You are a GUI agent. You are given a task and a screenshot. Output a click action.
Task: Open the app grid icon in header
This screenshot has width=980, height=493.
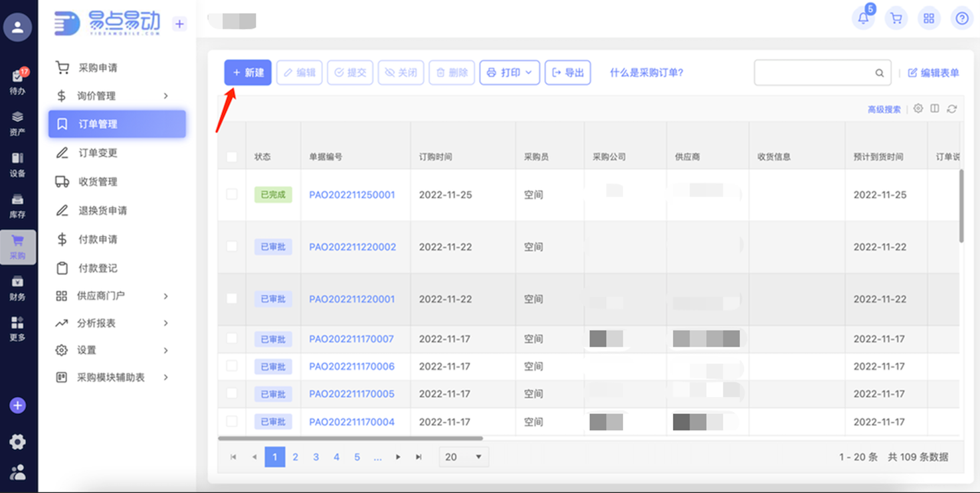(x=929, y=18)
